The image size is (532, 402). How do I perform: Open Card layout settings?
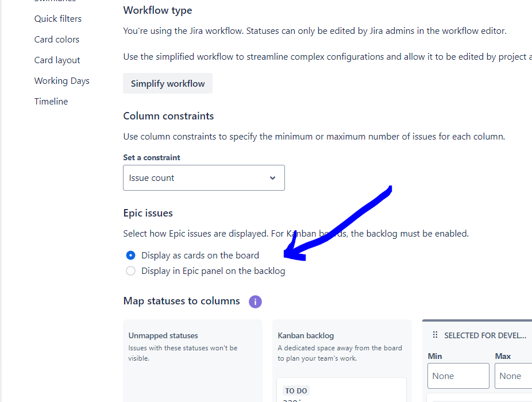pos(57,60)
